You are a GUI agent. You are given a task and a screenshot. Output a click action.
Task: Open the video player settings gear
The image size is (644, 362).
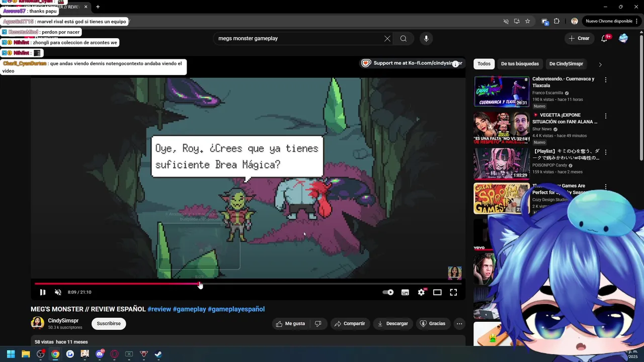pyautogui.click(x=421, y=292)
